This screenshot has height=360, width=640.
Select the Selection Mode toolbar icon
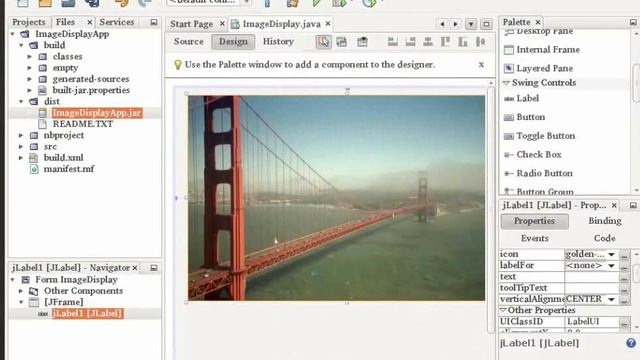coord(323,42)
